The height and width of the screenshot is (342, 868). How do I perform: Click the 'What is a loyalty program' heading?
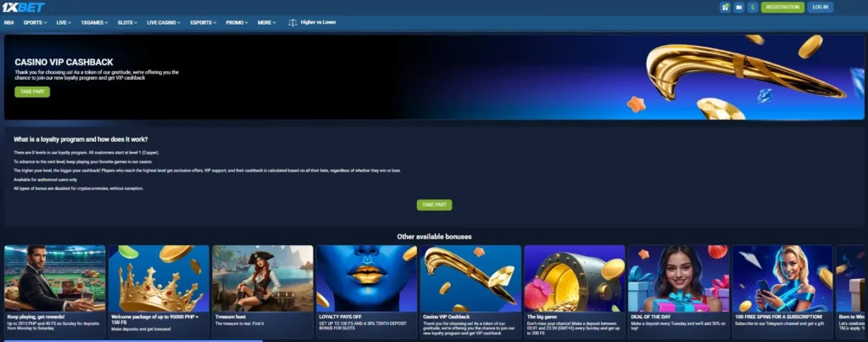[x=81, y=139]
